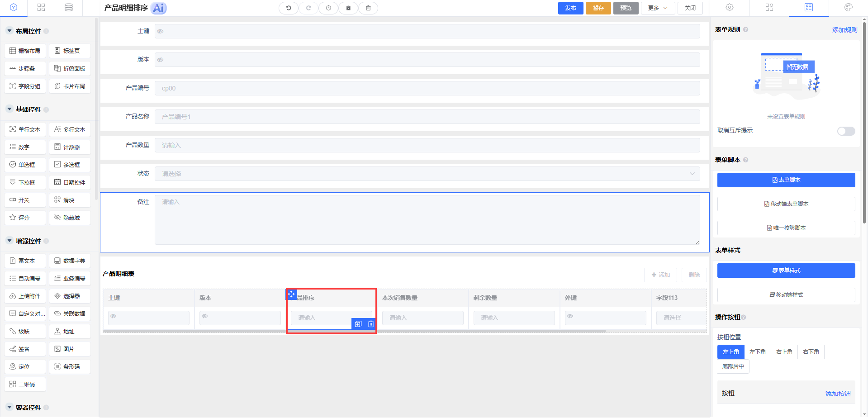
Task: Click the history clock icon
Action: [328, 8]
